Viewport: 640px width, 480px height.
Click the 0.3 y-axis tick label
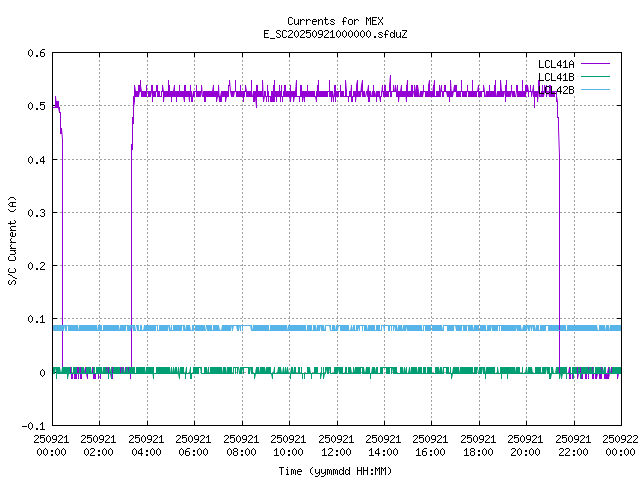(35, 213)
